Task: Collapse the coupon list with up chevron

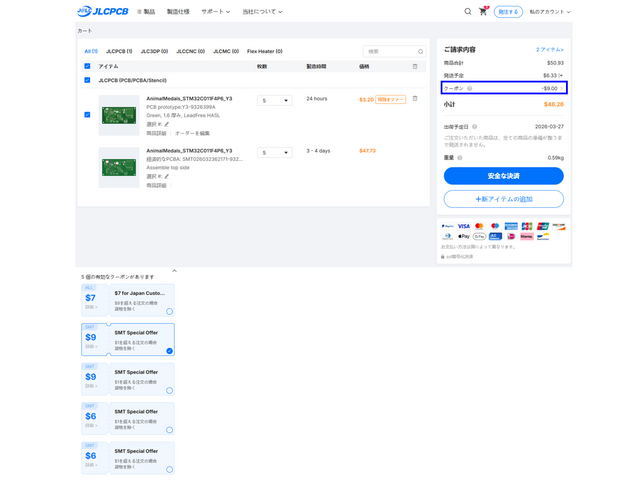Action: (x=174, y=271)
